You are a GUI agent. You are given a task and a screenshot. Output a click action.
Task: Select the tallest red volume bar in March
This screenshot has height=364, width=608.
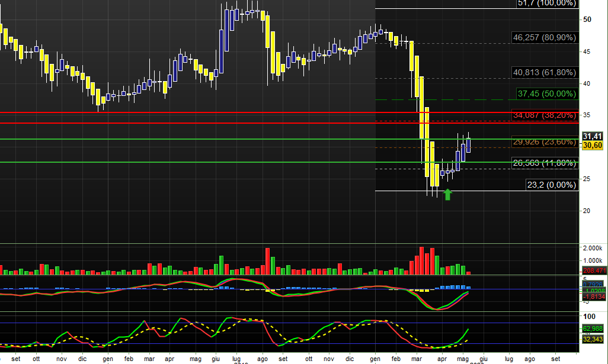click(422, 260)
